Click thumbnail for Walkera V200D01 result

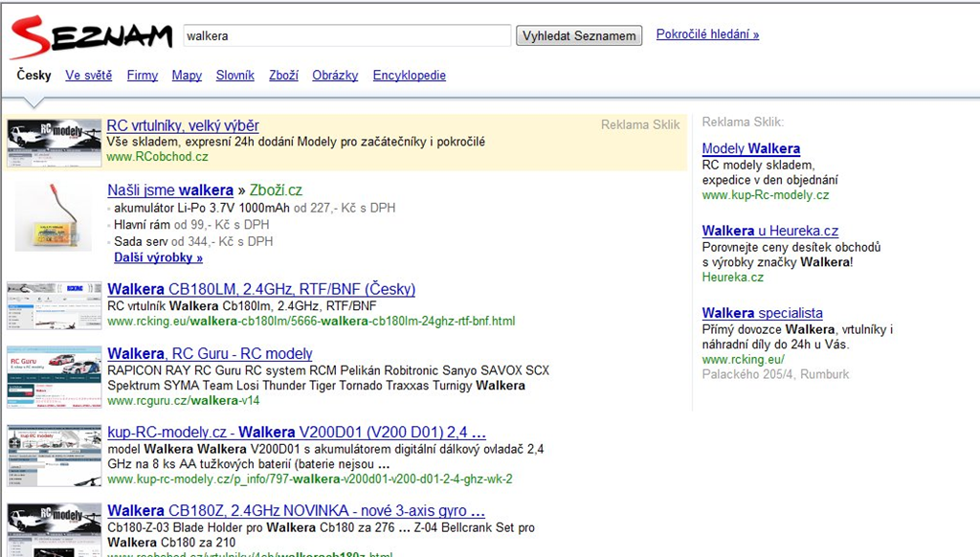click(x=54, y=456)
